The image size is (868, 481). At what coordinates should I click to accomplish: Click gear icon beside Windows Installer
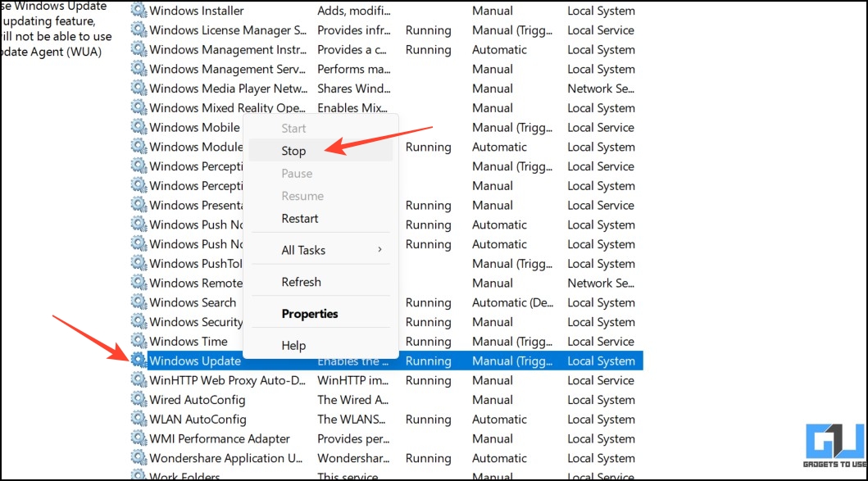(139, 10)
